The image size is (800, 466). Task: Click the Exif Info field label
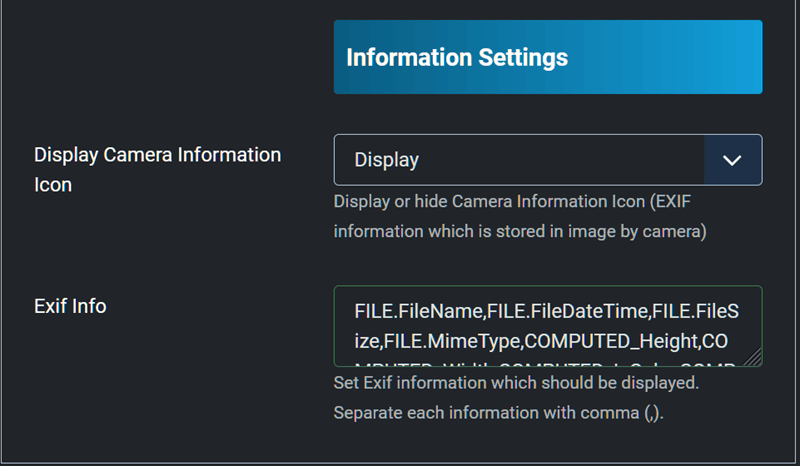point(70,306)
